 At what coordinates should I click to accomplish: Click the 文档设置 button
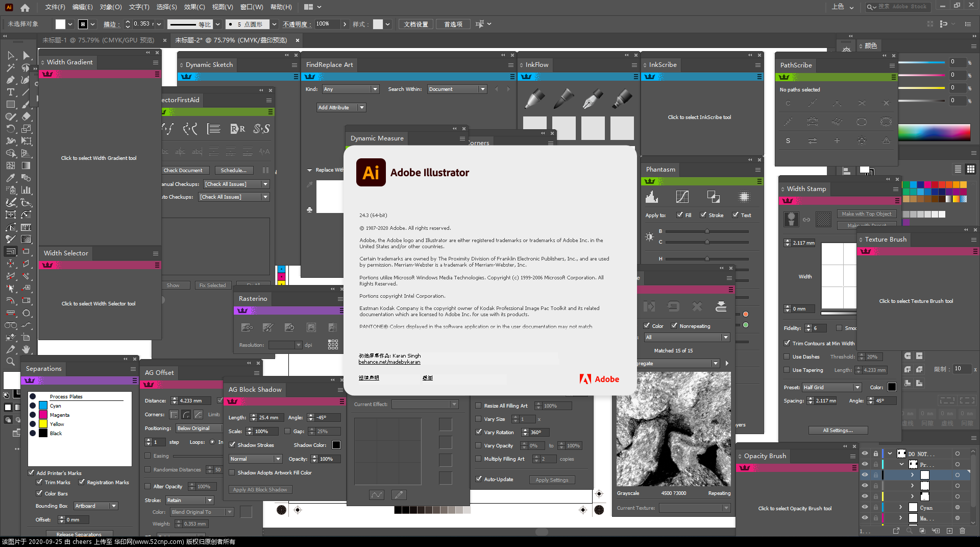coord(416,24)
